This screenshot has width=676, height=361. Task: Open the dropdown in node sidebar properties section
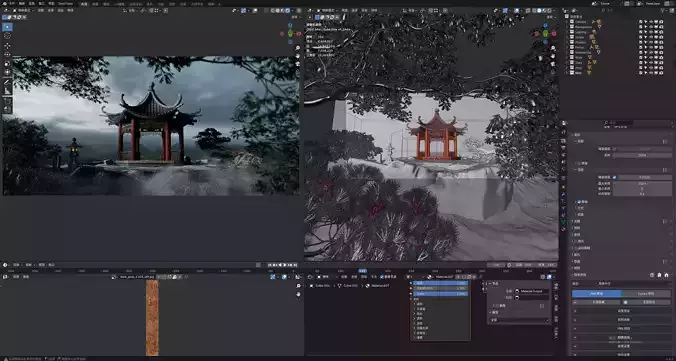coord(520,320)
